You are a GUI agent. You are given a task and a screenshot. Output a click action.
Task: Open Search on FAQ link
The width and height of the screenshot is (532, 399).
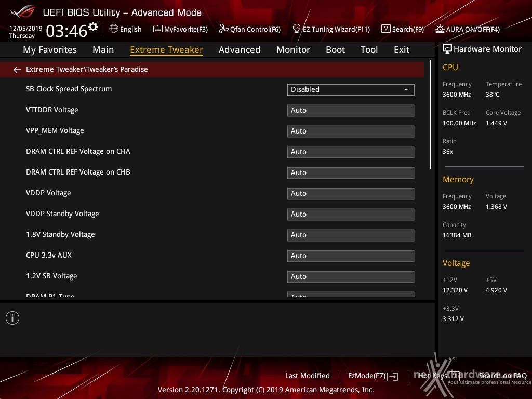pyautogui.click(x=502, y=376)
